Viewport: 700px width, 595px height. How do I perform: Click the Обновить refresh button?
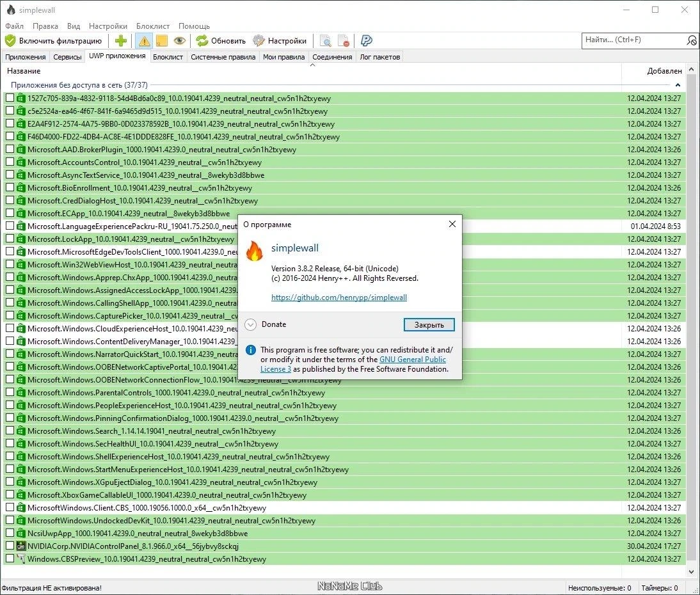click(221, 41)
